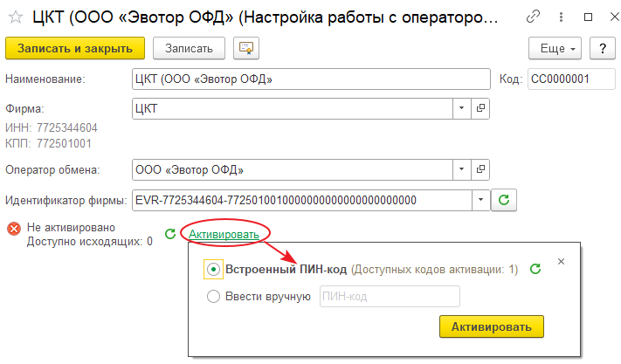Image resolution: width=621 pixels, height=364 pixels.
Task: Click Записать и закрыть button
Action: tap(75, 48)
